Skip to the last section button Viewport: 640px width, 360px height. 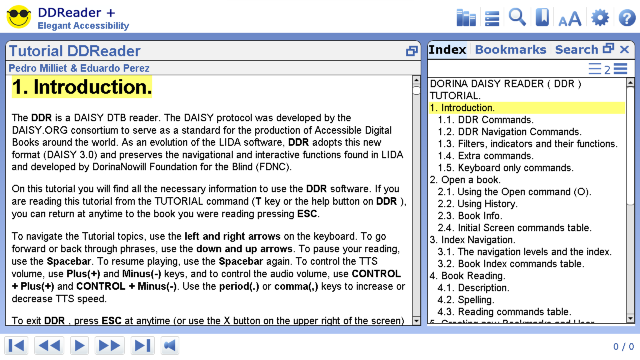click(x=142, y=346)
